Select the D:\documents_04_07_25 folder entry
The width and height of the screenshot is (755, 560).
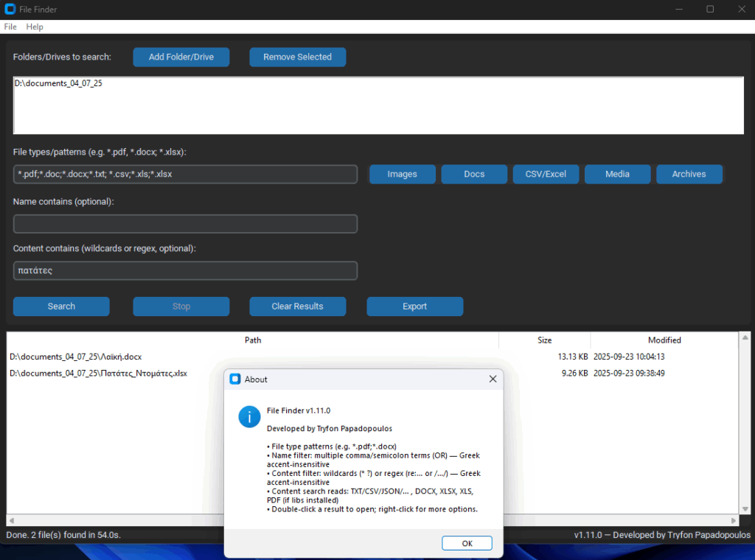pos(58,84)
